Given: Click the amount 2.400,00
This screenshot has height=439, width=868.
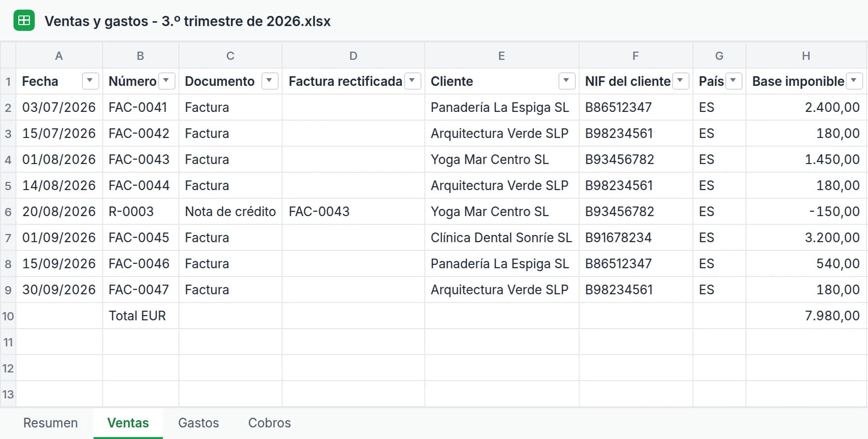Looking at the screenshot, I should click(x=806, y=107).
